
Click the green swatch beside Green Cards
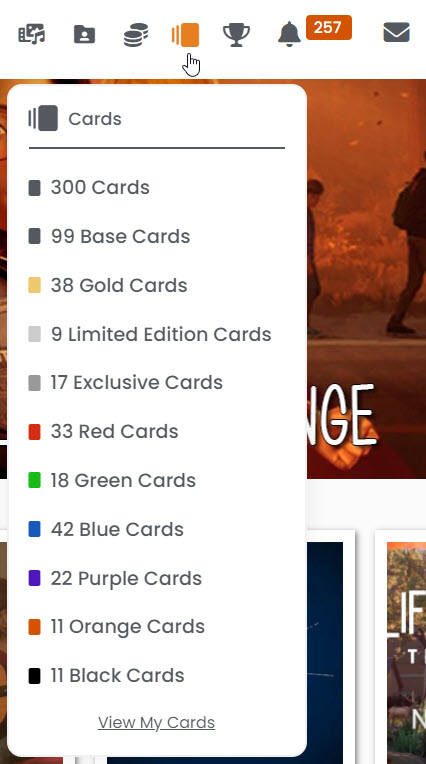click(x=34, y=480)
